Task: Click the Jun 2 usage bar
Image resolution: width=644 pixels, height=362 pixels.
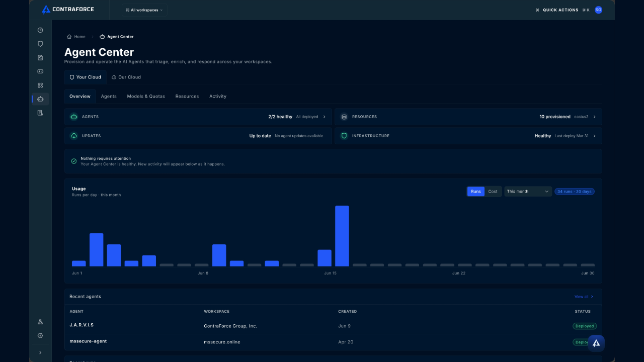Action: pyautogui.click(x=97, y=250)
